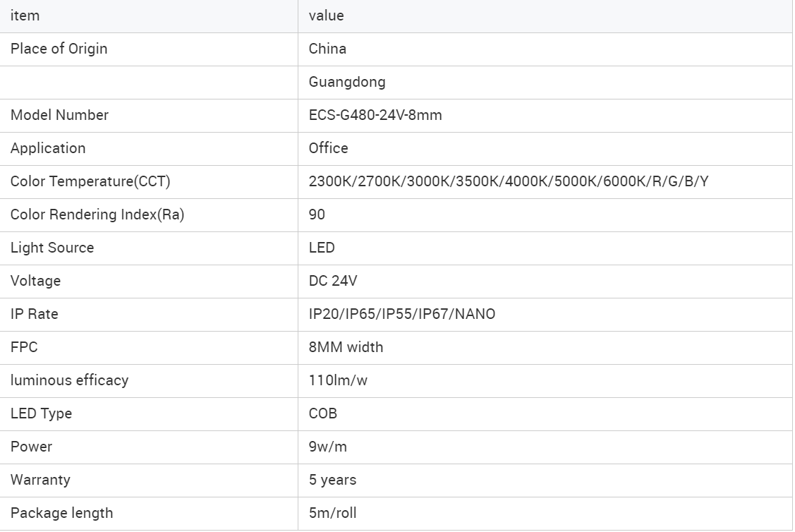
Task: Click the 'LED' light source value
Action: pyautogui.click(x=322, y=248)
